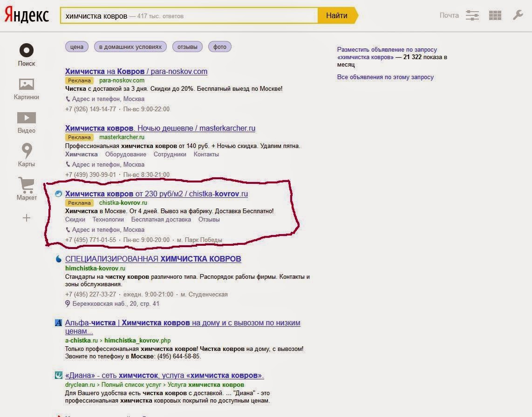Click green para-noskov.com URL
Viewport: 532px width, 417px height.
(x=122, y=81)
